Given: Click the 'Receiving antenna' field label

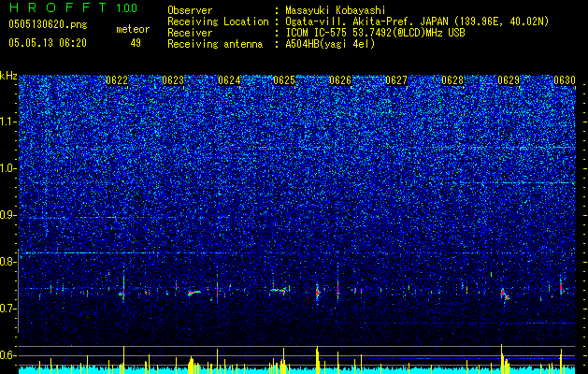Looking at the screenshot, I should (215, 44).
